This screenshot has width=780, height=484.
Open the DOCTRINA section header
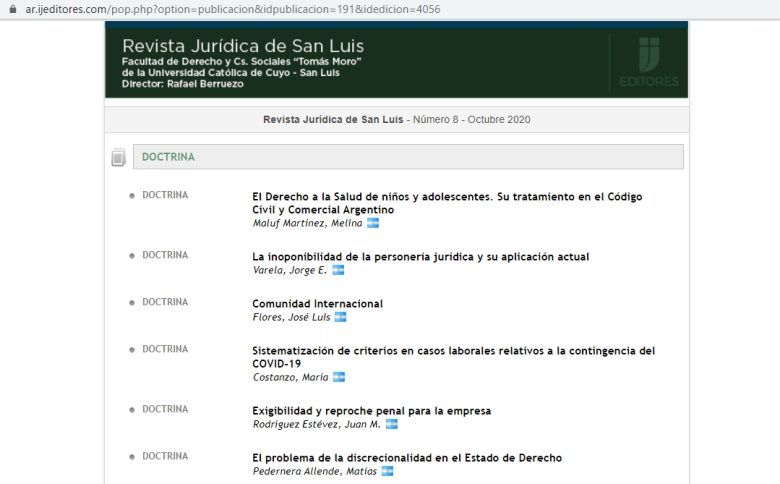click(408, 157)
